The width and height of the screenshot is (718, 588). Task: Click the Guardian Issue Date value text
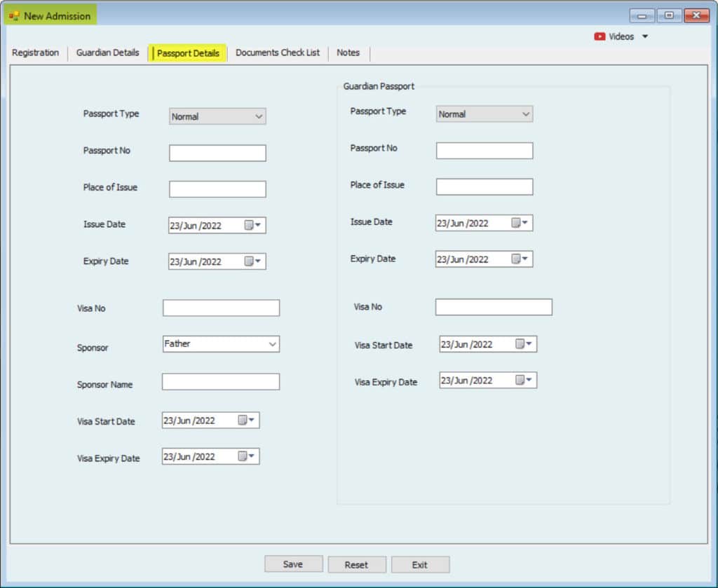[463, 224]
